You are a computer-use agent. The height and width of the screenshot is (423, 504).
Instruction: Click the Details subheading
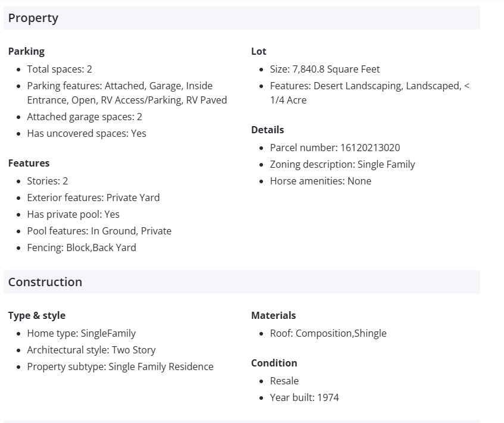[x=267, y=130]
